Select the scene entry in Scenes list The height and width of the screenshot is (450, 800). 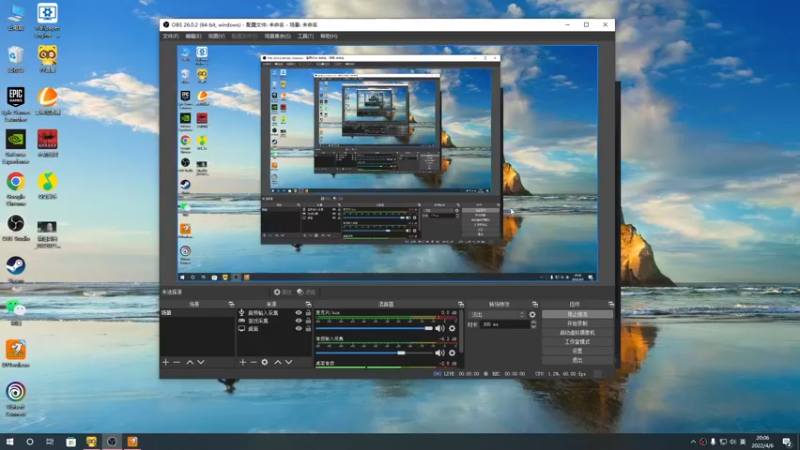197,313
